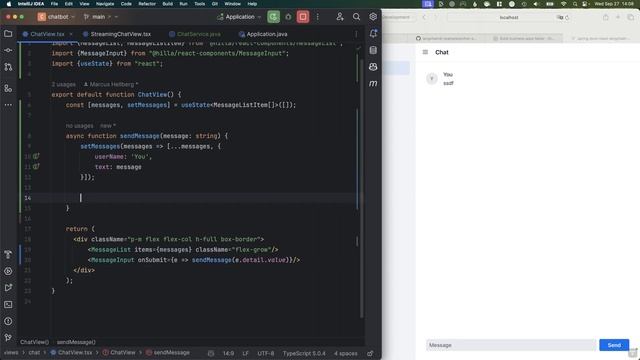Change UTF-8 file encoding

(266, 353)
